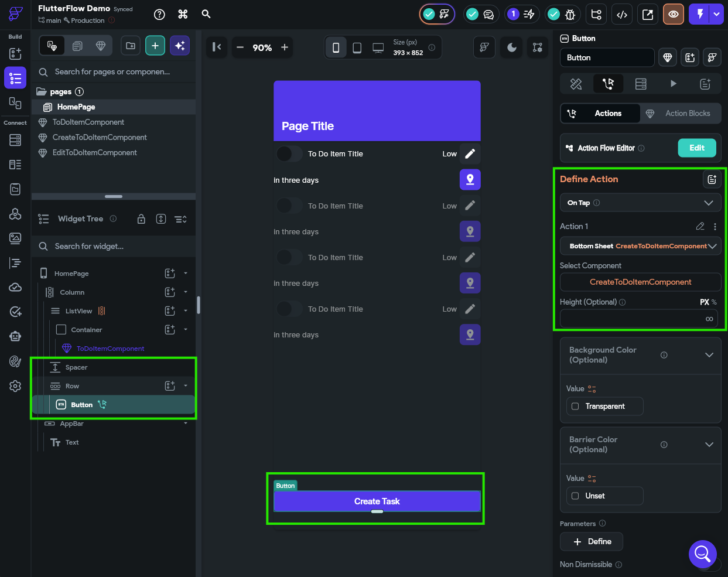
Task: Open the View Code icon
Action: tap(622, 14)
